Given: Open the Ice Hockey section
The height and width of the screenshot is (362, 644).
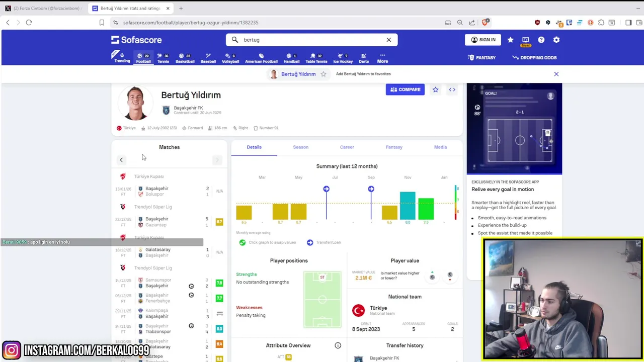Looking at the screenshot, I should (343, 58).
